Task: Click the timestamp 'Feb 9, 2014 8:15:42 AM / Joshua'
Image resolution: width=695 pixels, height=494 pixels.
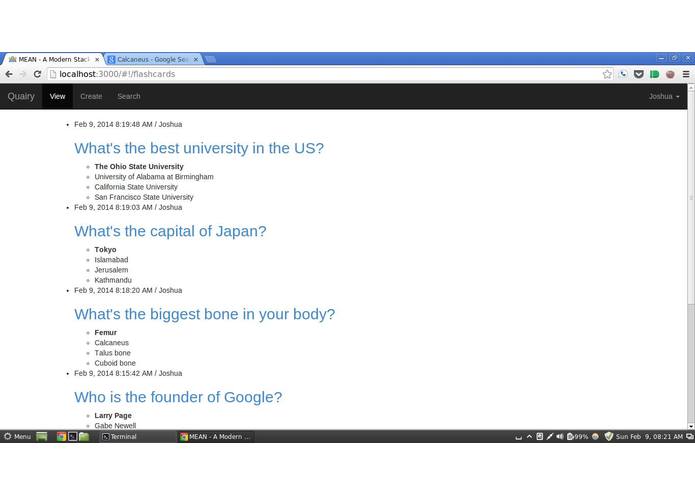Action: [128, 373]
